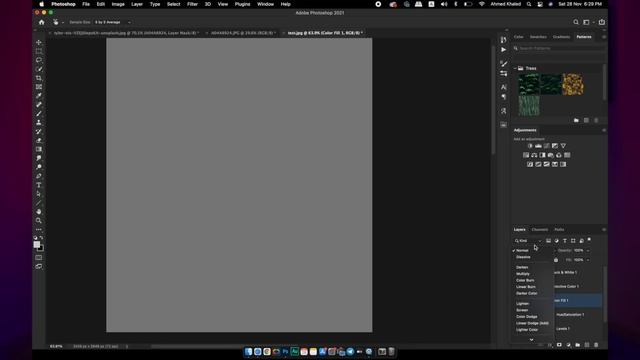Screen dimensions: 640x360
Task: Select the Frame tool
Action: click(x=39, y=87)
